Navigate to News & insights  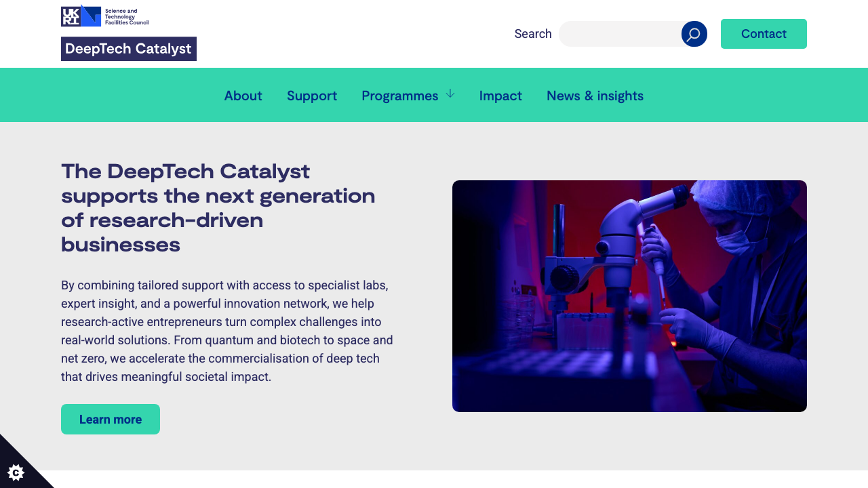coord(595,96)
